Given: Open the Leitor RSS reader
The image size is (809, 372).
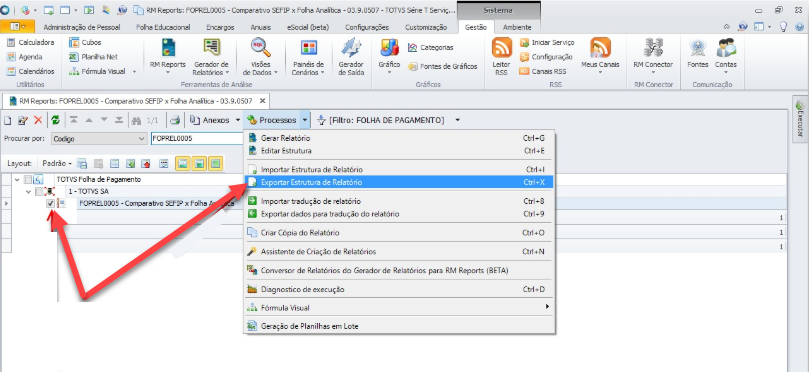Looking at the screenshot, I should pos(501,56).
